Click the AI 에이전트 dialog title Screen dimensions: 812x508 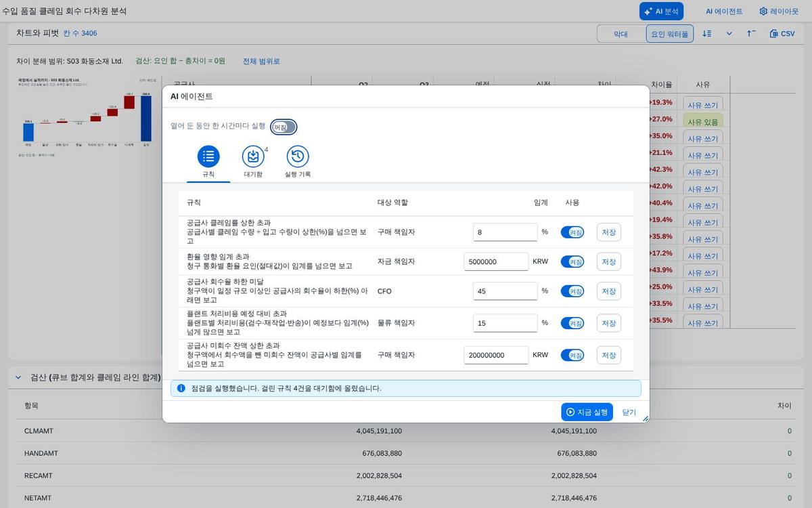191,96
